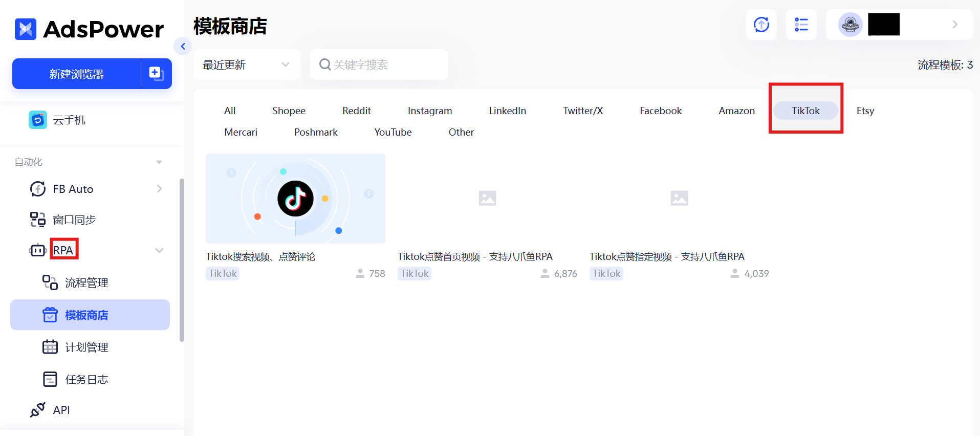Click the 流程模板: 3 count text
Screen dimensions: 980x436
click(945, 64)
